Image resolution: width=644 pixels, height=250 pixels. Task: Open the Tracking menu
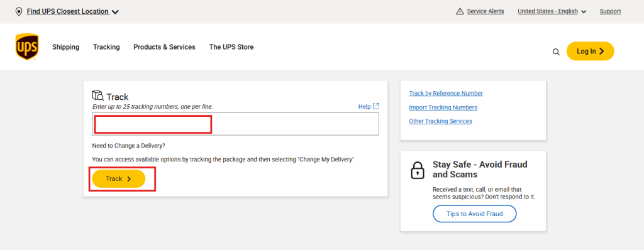click(x=106, y=47)
